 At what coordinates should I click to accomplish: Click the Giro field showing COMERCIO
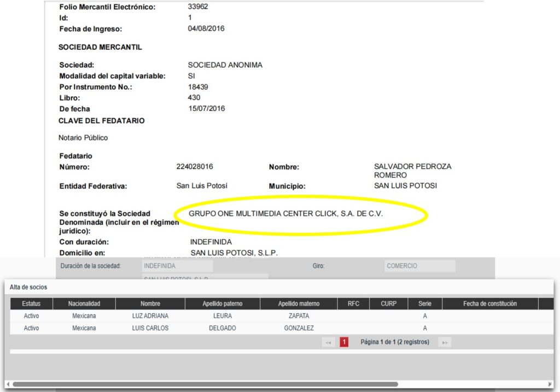coord(419,266)
